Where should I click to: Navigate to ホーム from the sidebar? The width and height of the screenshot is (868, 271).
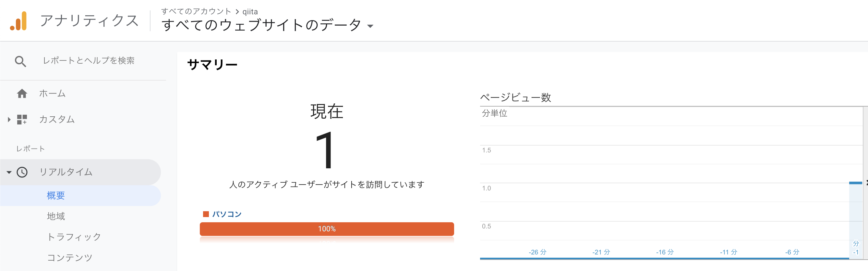tap(53, 94)
